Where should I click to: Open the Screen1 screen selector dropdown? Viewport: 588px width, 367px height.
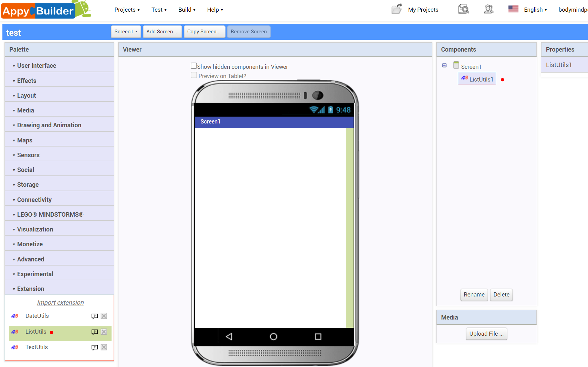coord(126,32)
